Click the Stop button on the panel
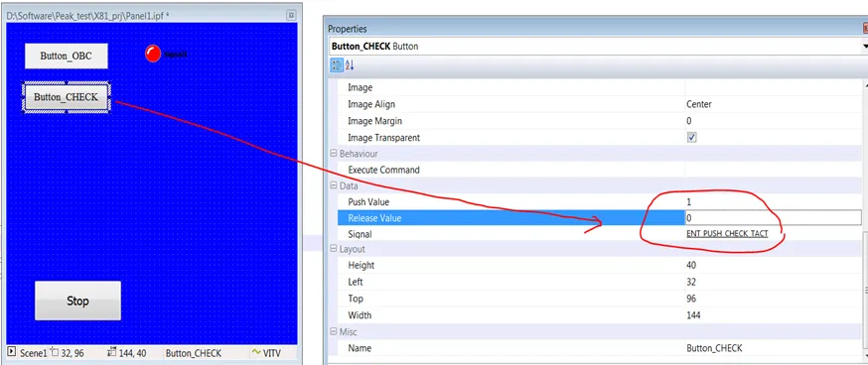868x365 pixels. pyautogui.click(x=77, y=301)
